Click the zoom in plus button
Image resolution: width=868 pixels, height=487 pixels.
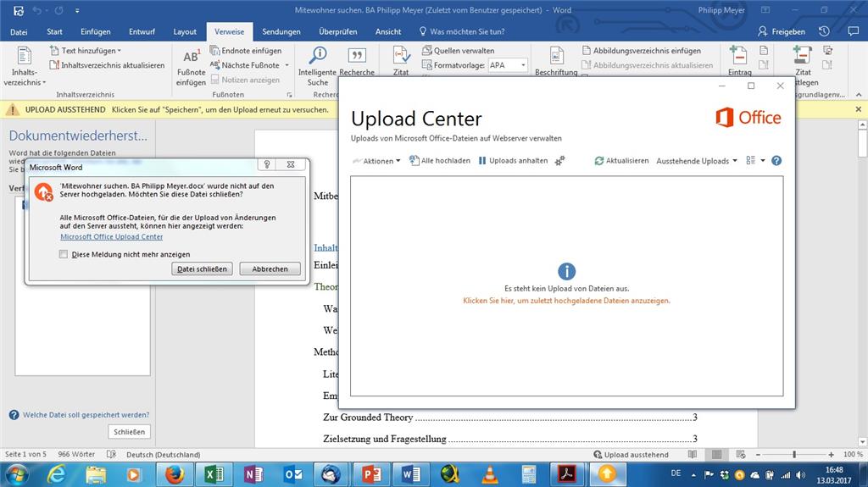(831, 454)
